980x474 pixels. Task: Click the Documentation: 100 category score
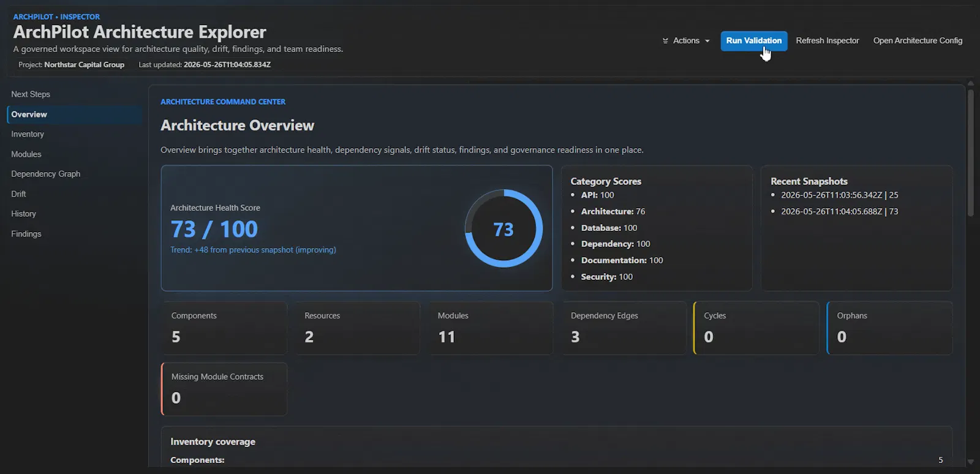point(622,260)
